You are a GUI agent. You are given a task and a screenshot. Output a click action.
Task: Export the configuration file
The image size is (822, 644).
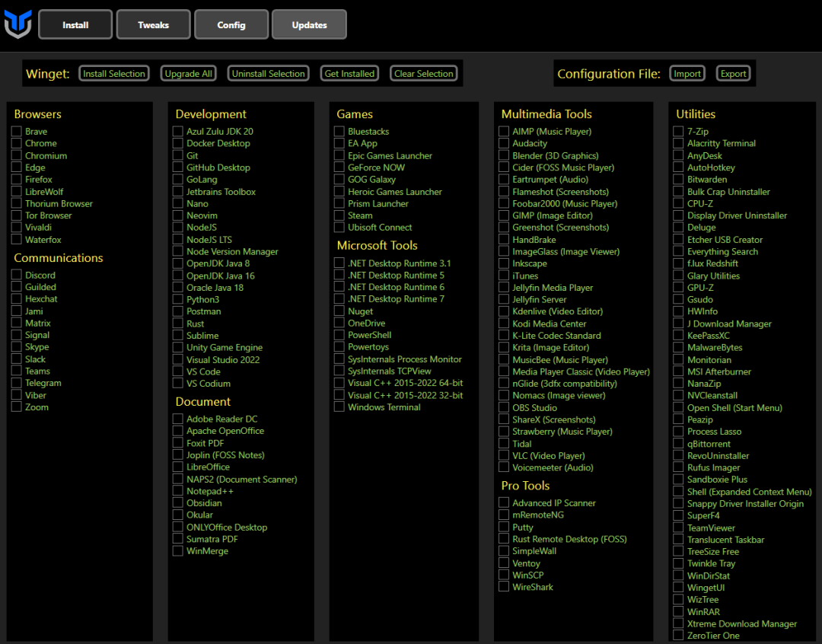[733, 73]
